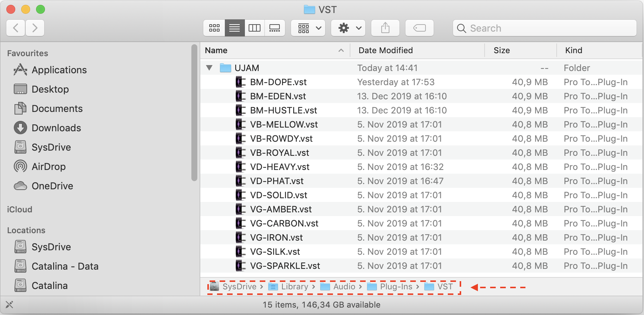Open the gear action menu
Image resolution: width=644 pixels, height=315 pixels.
[348, 28]
